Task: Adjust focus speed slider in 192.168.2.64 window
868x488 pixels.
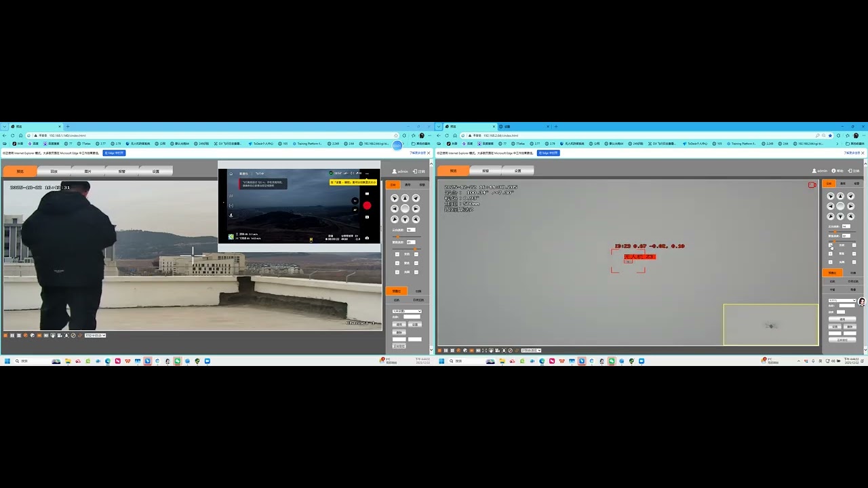Action: click(842, 241)
